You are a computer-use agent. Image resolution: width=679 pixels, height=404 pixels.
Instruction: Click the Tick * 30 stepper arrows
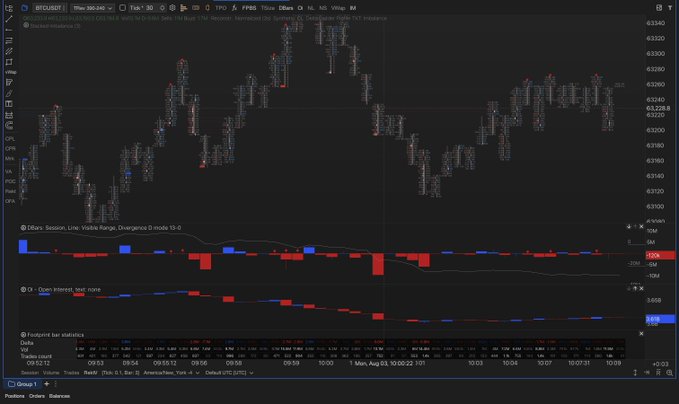tap(162, 8)
